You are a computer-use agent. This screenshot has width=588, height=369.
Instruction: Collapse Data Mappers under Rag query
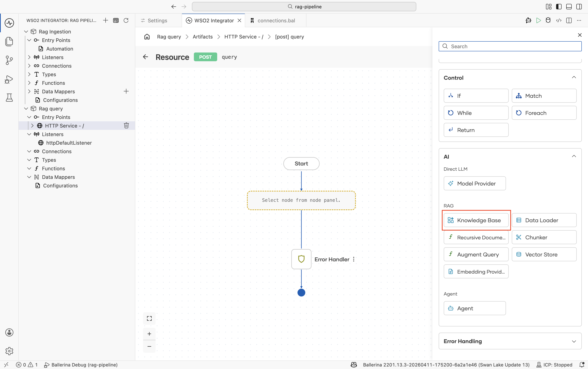29,177
